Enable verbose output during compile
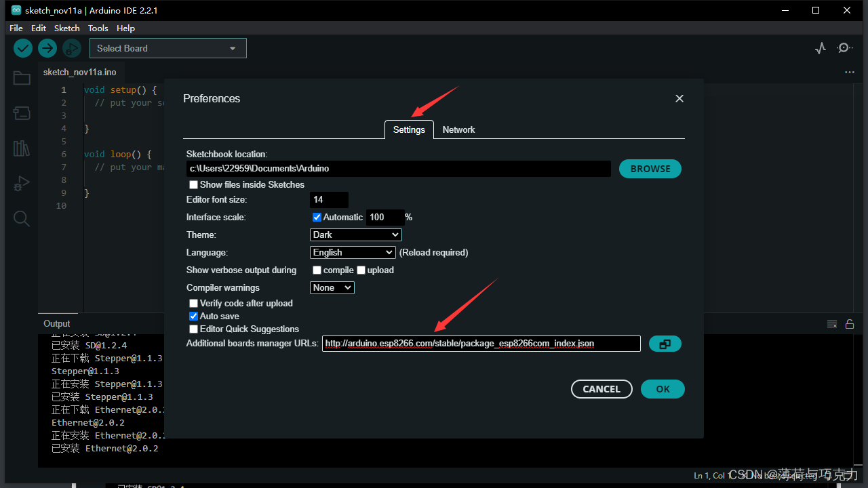Image resolution: width=868 pixels, height=488 pixels. (317, 270)
